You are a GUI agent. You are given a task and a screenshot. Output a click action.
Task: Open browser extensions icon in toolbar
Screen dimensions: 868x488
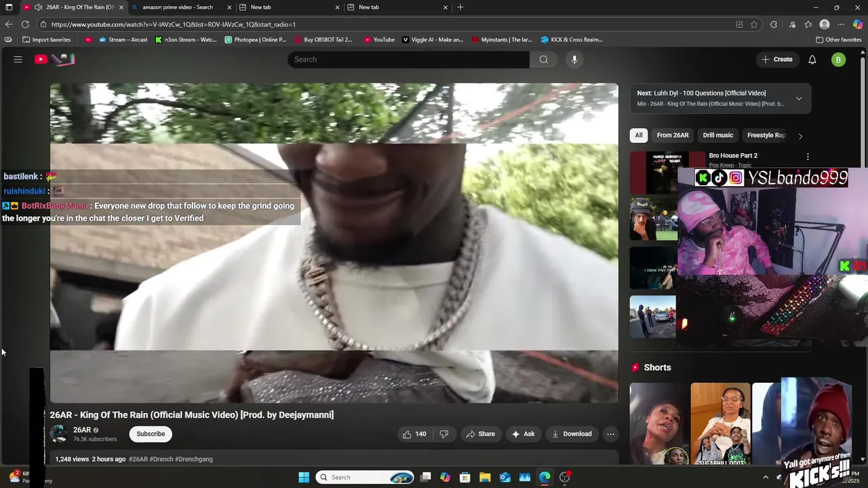[774, 24]
